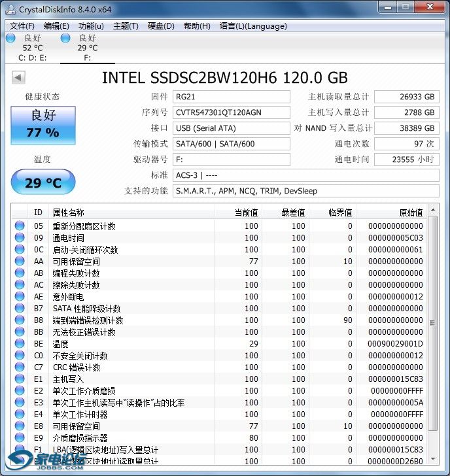Click status orb of row C0 不安全关闭计数
The image size is (450, 476).
pos(20,355)
